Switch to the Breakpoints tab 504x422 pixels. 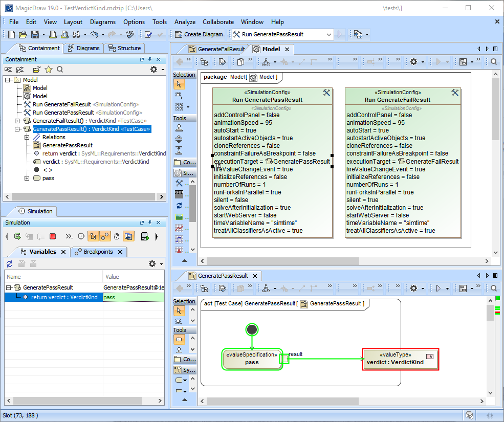coord(98,252)
